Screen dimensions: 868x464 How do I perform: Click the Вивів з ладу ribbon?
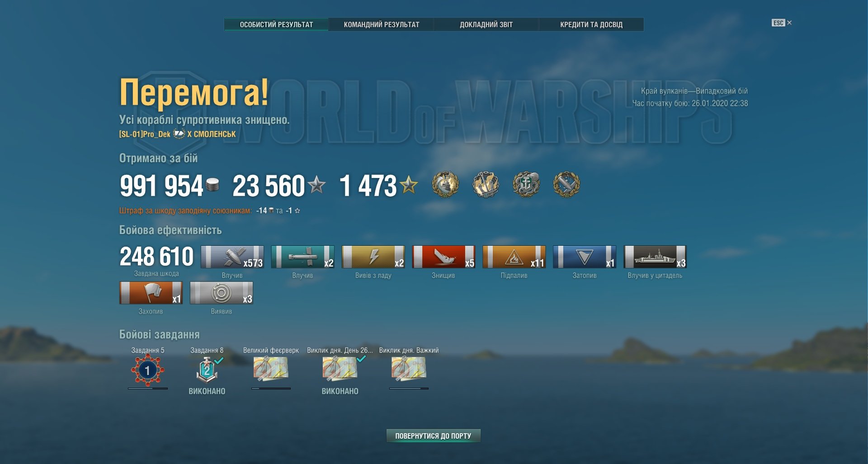[373, 257]
